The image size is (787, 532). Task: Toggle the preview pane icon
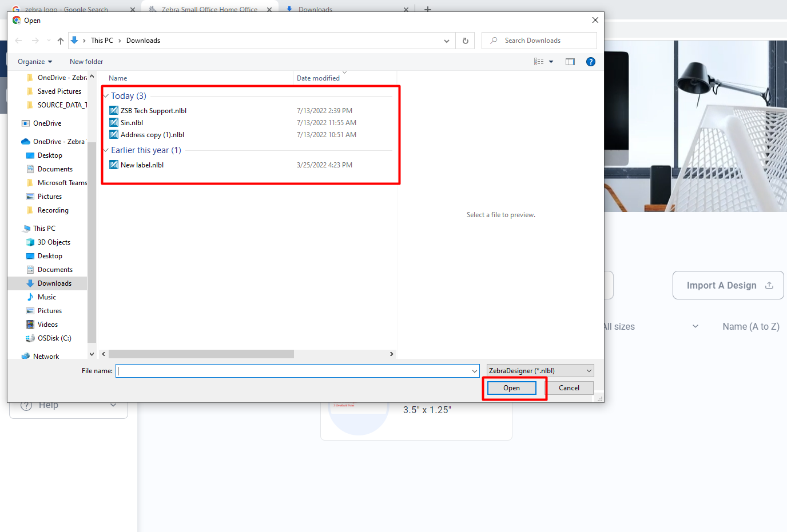pyautogui.click(x=570, y=61)
